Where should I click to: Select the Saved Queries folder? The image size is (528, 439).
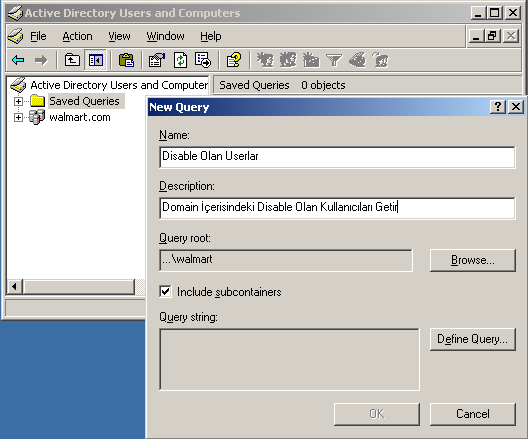(84, 101)
